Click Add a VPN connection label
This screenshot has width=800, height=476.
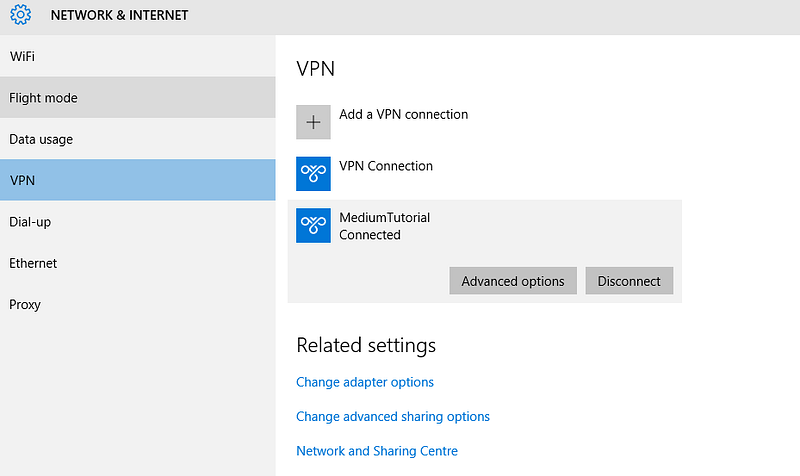(x=403, y=115)
